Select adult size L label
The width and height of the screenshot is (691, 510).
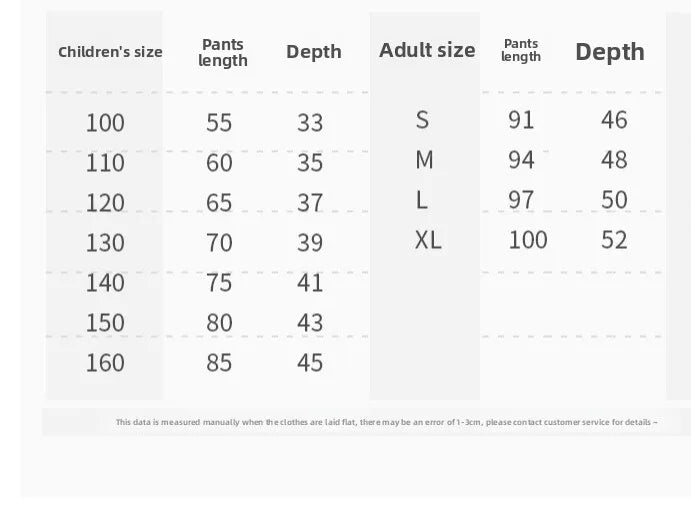click(x=421, y=200)
